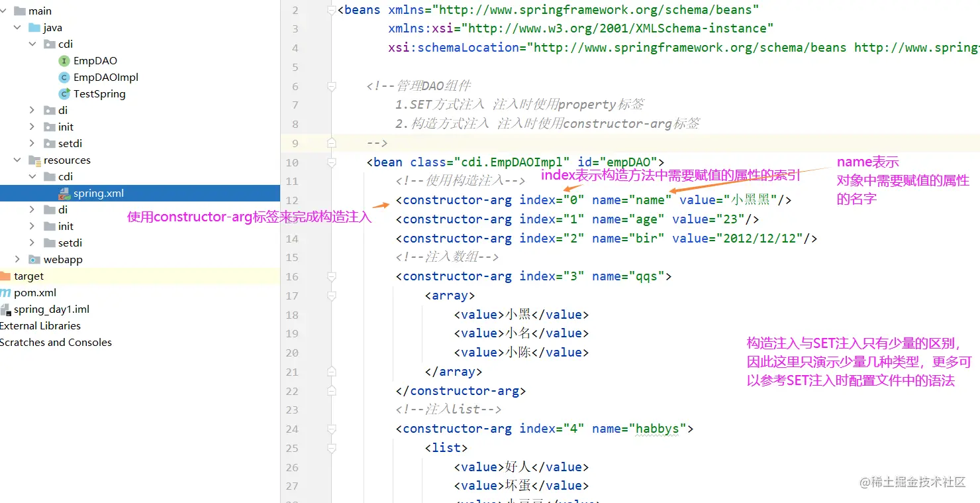
Task: Fold the comment block starting line 6
Action: click(332, 86)
